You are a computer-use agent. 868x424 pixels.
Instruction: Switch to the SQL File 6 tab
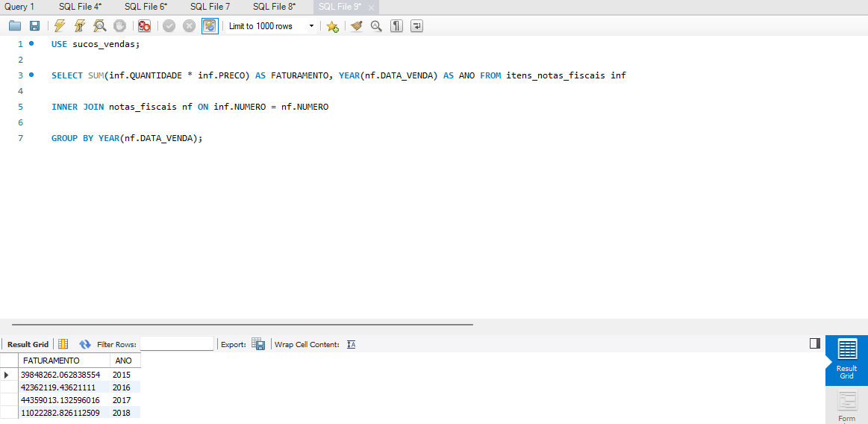pyautogui.click(x=146, y=7)
